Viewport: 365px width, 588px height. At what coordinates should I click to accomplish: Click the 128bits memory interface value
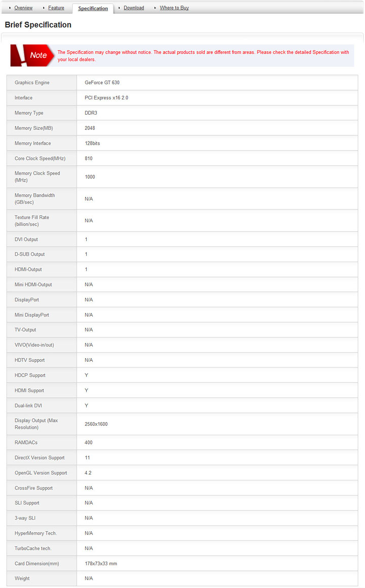coord(92,144)
